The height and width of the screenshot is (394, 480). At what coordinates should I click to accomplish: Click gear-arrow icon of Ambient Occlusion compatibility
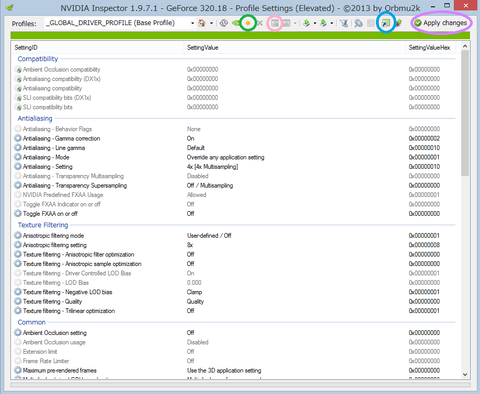(19, 70)
